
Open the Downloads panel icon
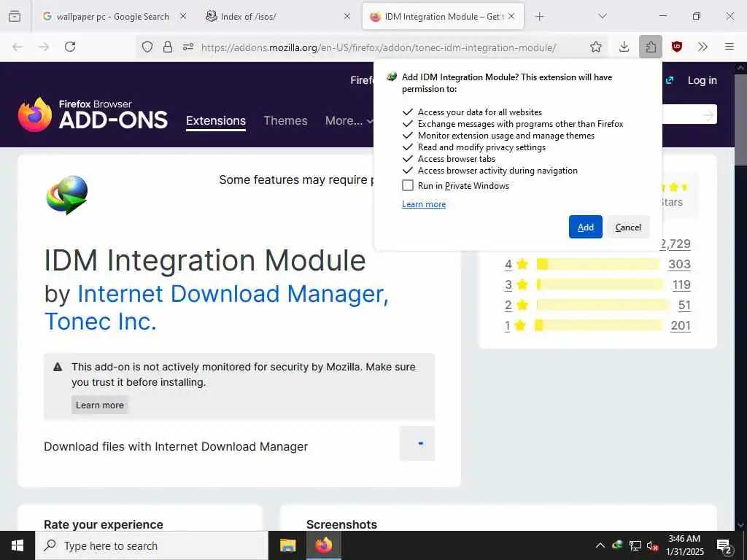pos(624,47)
